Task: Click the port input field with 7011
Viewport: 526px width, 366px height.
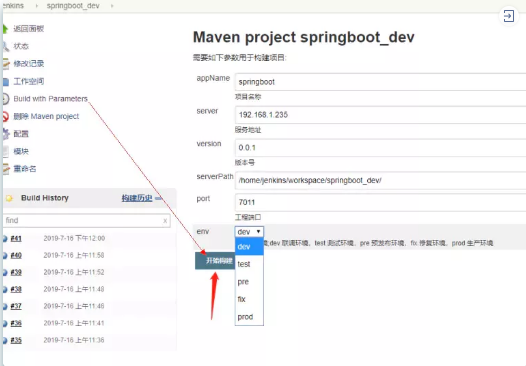Action: pyautogui.click(x=380, y=202)
